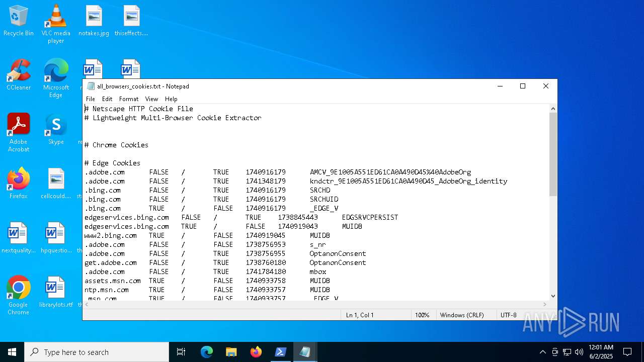Open Microsoft Edge desktop shortcut
This screenshot has height=362, width=644.
pos(56,78)
